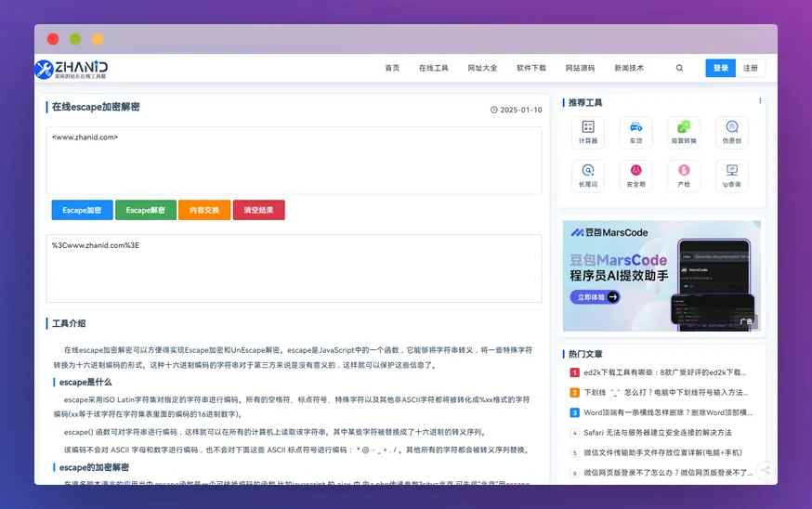This screenshot has height=509, width=812.
Task: Click the orange 内容交换 button
Action: [x=203, y=210]
